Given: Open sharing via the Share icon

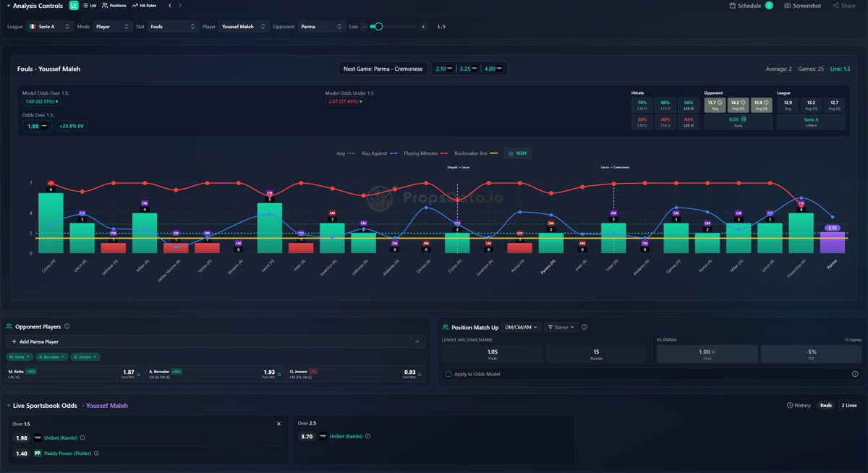Looking at the screenshot, I should click(x=841, y=5).
